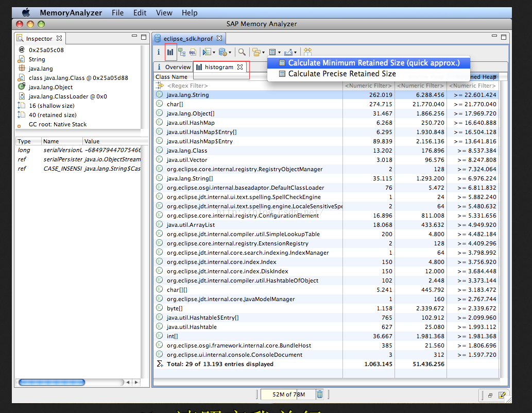Click the compare tables icon in toolbar
Screen dimensions: 532x413
(307, 52)
